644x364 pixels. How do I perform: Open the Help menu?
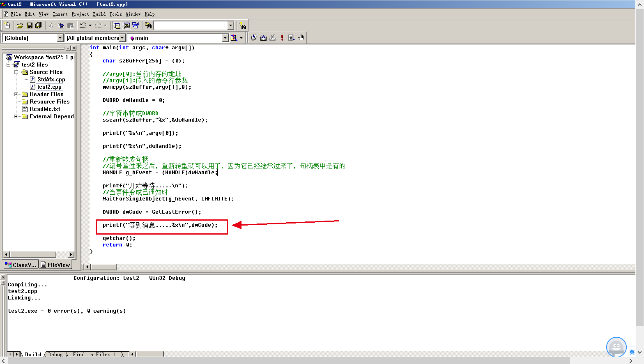tap(149, 14)
